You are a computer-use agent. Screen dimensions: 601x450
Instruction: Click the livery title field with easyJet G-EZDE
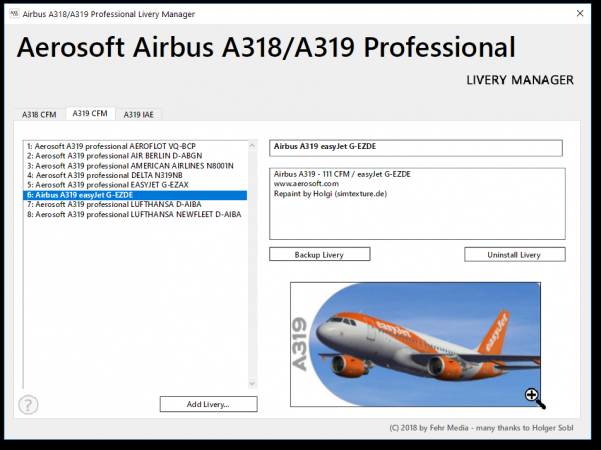pyautogui.click(x=416, y=148)
